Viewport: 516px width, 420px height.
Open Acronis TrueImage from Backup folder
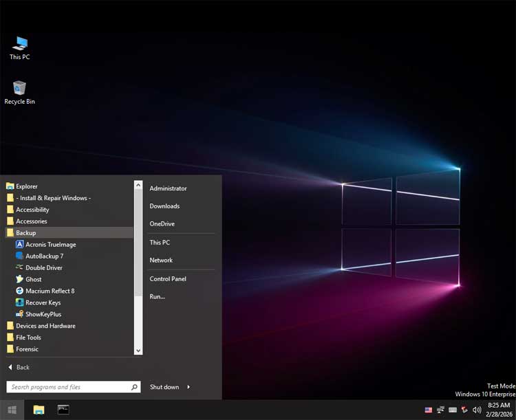click(50, 244)
